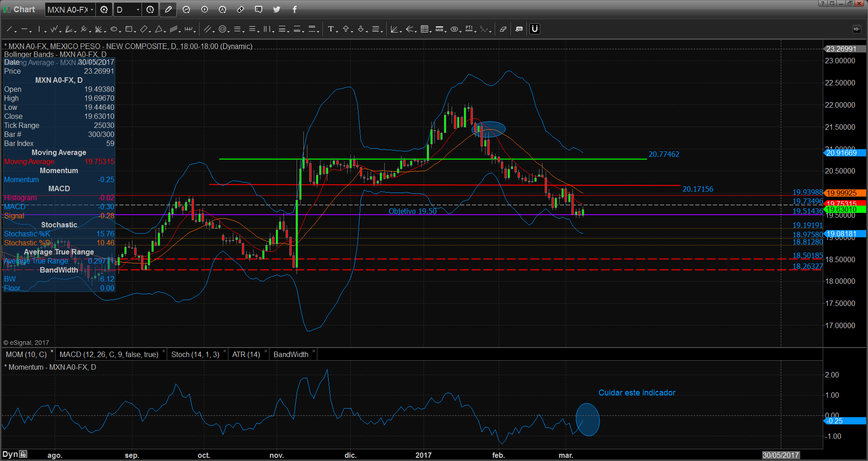Toggle the pencil drawing mode button
Viewport: 868px width, 461px height.
tap(168, 9)
